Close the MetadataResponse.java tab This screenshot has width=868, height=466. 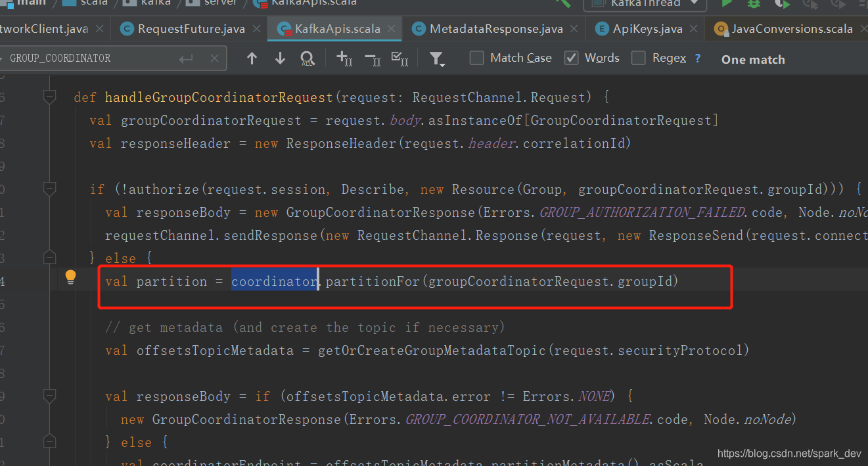point(574,29)
